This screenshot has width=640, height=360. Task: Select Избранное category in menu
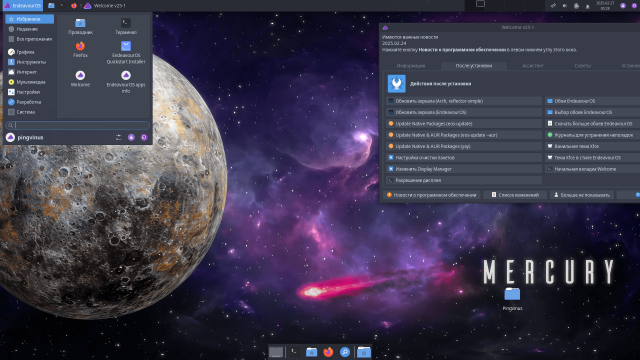click(29, 19)
